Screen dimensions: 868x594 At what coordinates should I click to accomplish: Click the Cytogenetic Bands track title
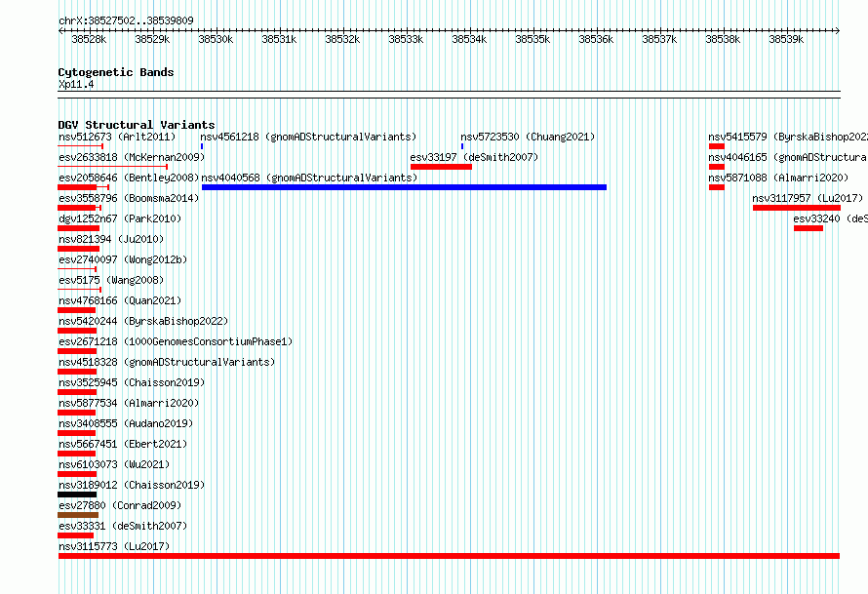pos(116,72)
